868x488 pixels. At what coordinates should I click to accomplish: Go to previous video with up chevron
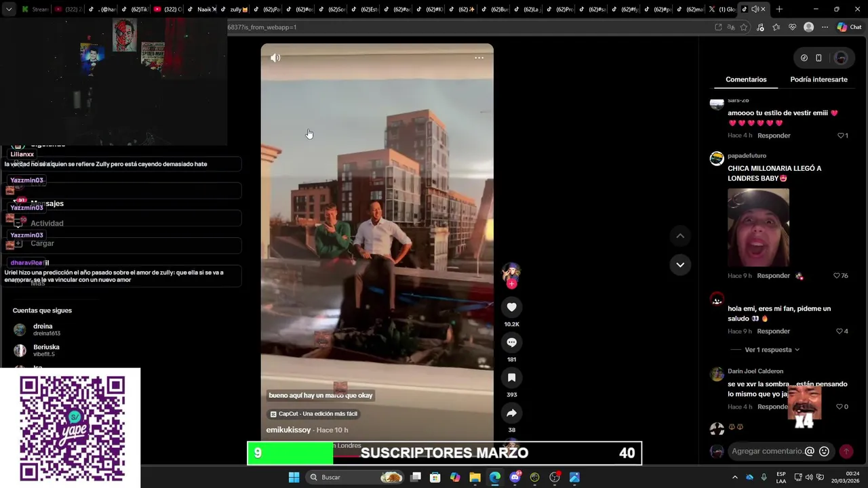pos(680,236)
